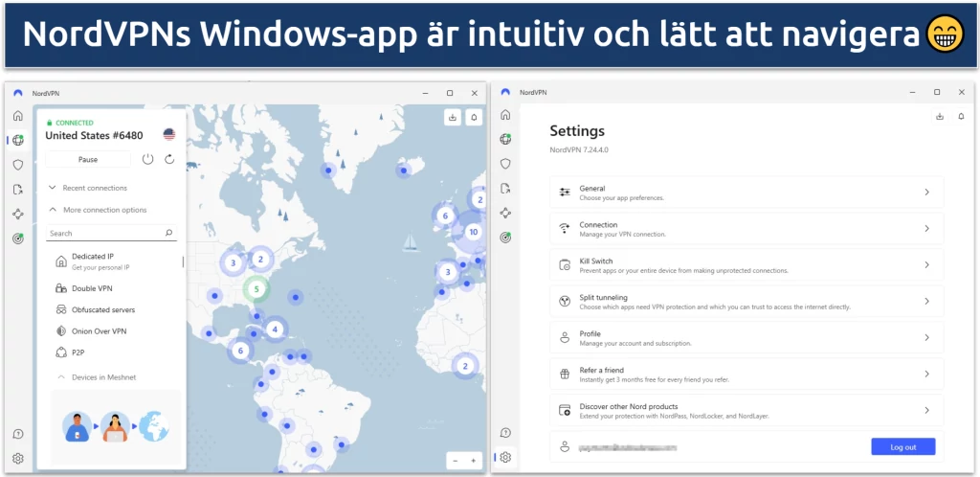Click Split tunneling icon in Settings list
The image size is (980, 477).
(565, 302)
